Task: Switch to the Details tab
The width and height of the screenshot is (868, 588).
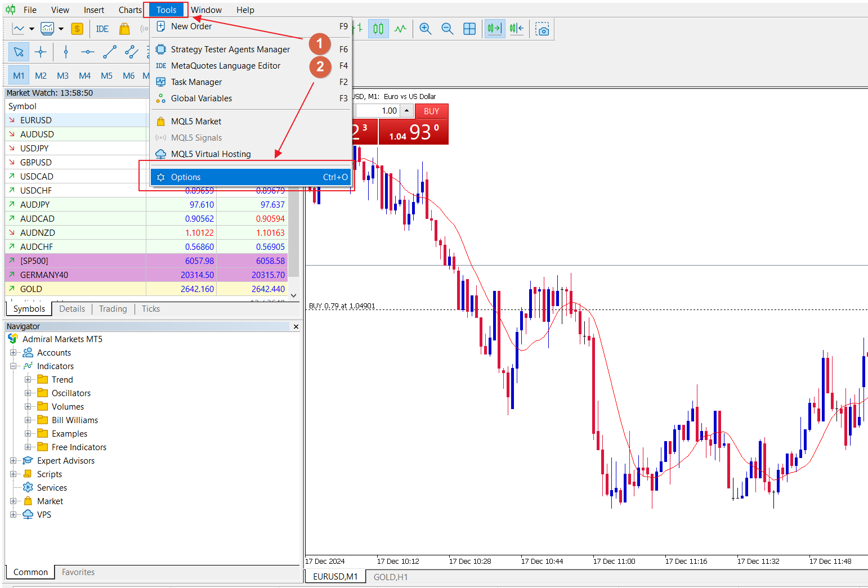Action: [72, 309]
